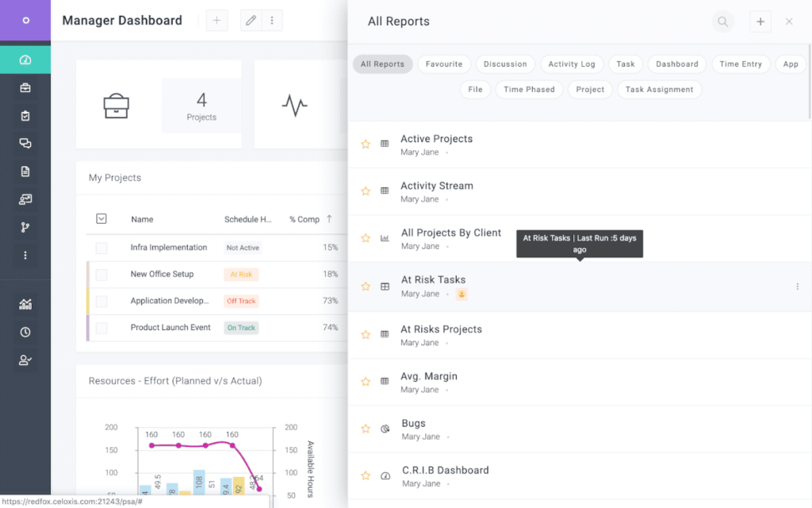The width and height of the screenshot is (812, 508).
Task: Open the Product Launch Event project
Action: (x=170, y=327)
